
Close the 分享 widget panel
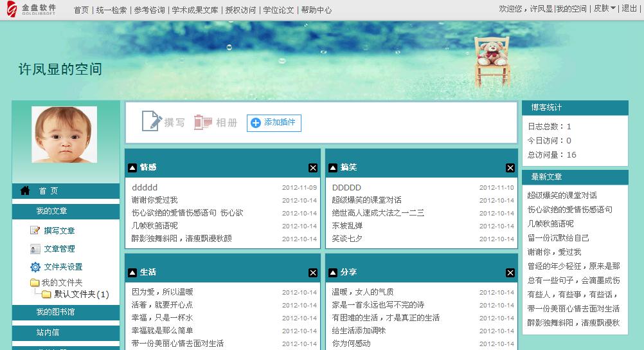tap(510, 273)
